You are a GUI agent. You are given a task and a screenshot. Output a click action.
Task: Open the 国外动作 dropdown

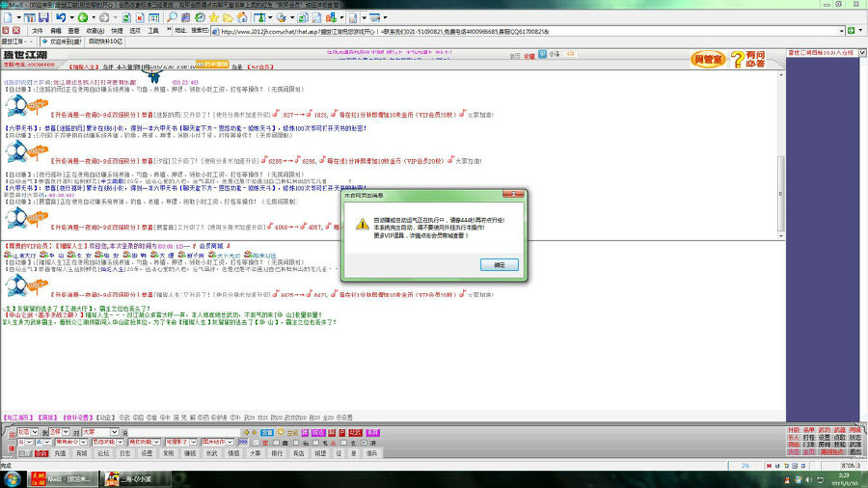[x=217, y=442]
